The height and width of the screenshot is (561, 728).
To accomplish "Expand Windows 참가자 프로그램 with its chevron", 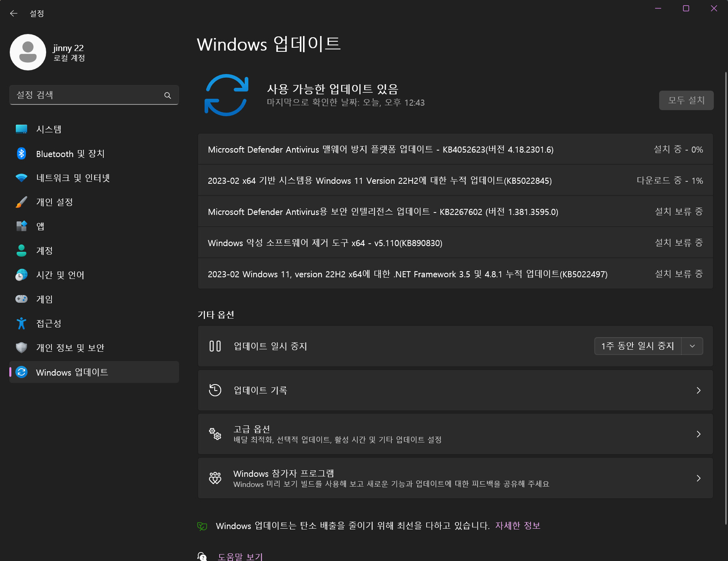I will tap(698, 478).
